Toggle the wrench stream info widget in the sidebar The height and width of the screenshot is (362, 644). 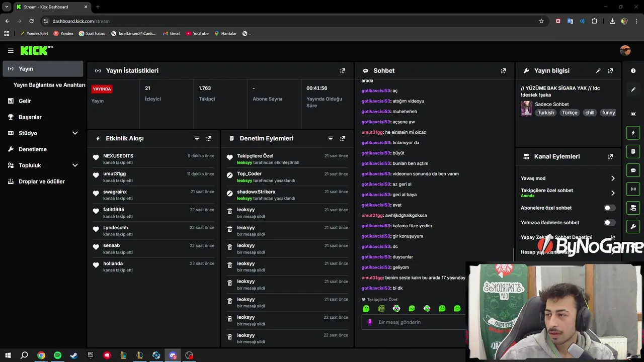tap(633, 226)
